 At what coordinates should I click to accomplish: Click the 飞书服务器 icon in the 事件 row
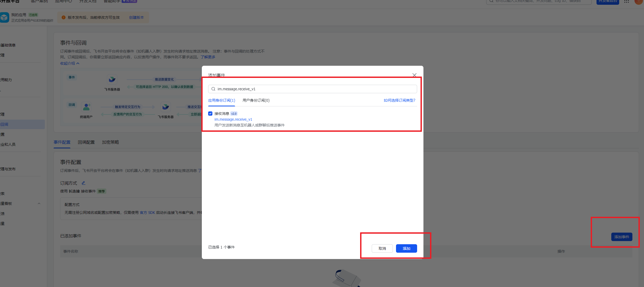(112, 79)
